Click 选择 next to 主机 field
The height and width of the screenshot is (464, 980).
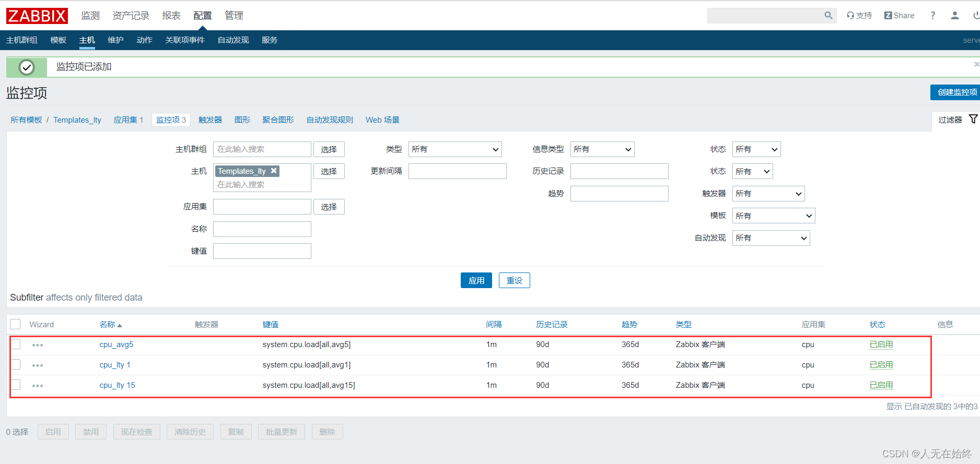point(329,171)
